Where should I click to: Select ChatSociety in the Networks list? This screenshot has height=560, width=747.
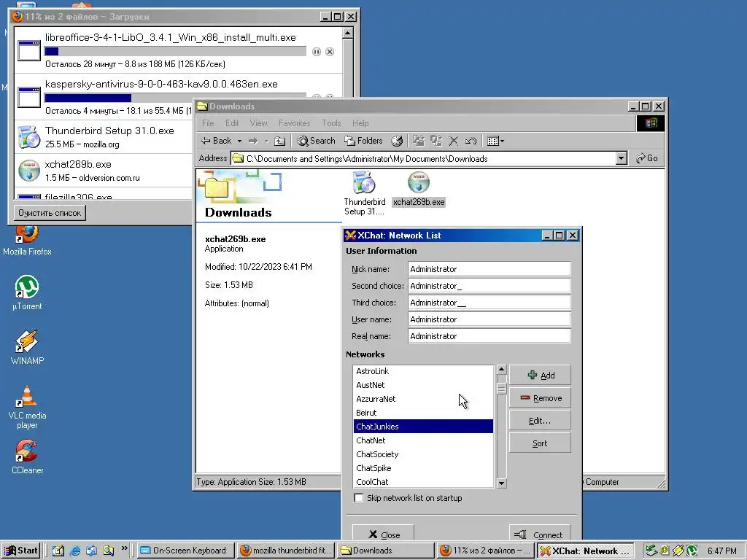point(424,454)
